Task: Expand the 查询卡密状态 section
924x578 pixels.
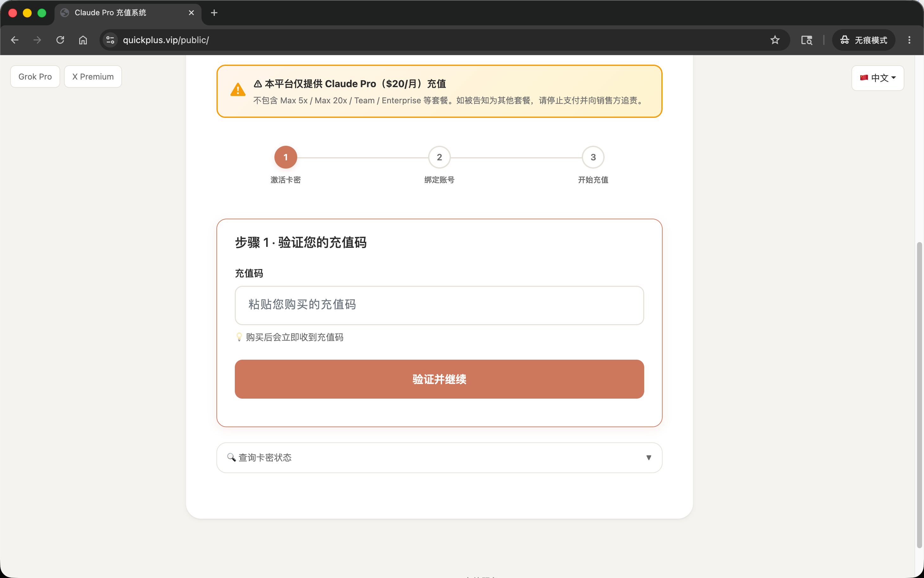Action: [439, 458]
